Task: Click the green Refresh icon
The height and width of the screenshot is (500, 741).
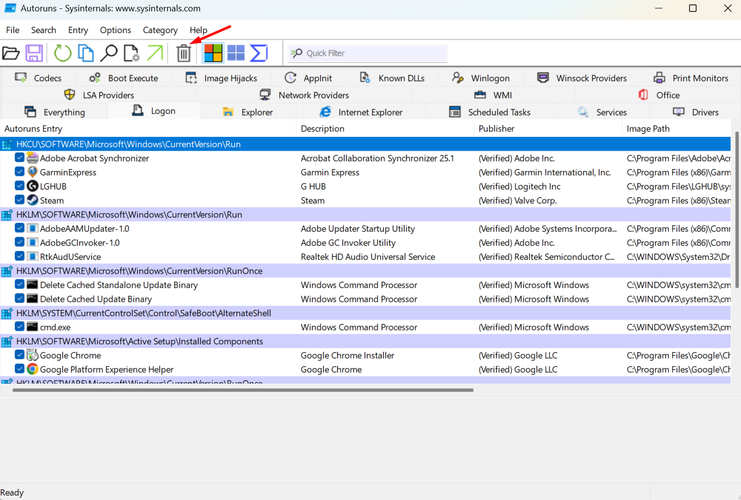Action: (62, 53)
